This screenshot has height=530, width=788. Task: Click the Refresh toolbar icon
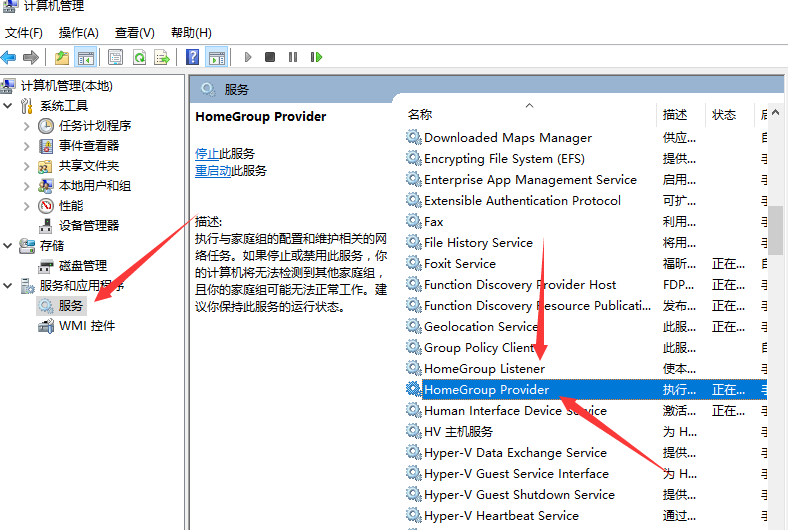pyautogui.click(x=139, y=57)
